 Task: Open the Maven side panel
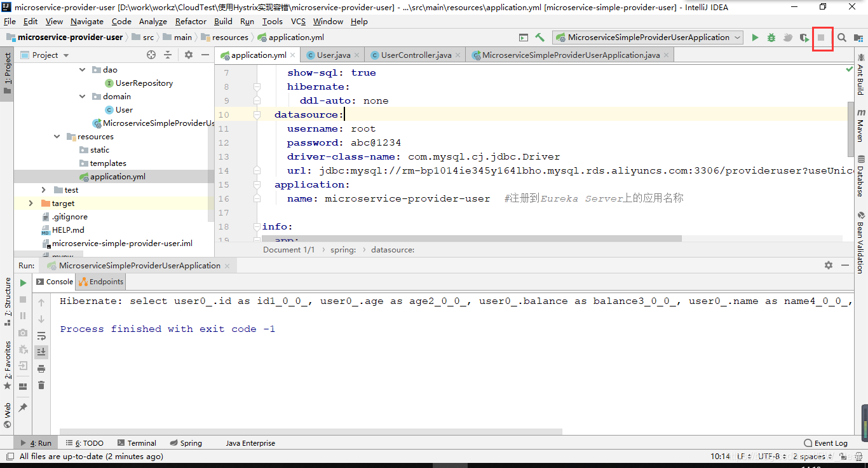(x=861, y=125)
